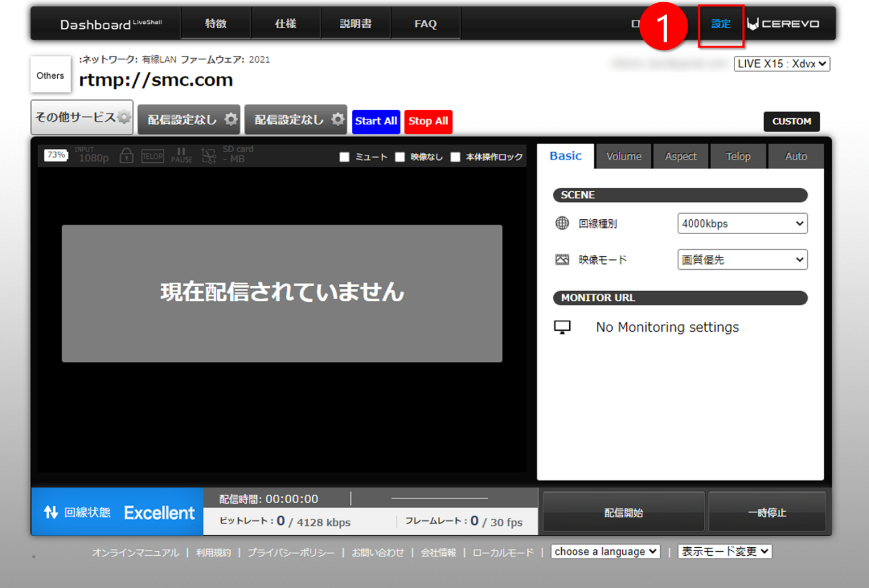Click the PAUSE indicator icon in preview bar
Viewport: 869px width, 588px height.
tap(181, 156)
